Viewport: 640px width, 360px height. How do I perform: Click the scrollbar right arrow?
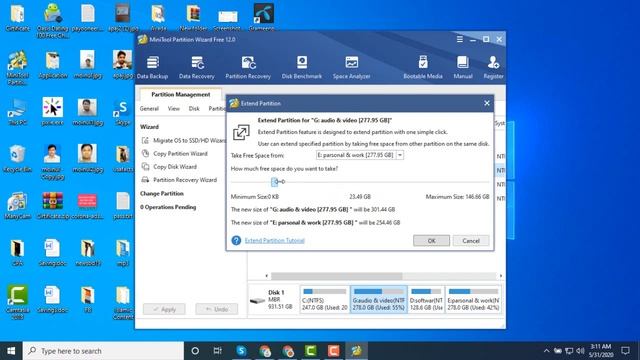[501, 276]
